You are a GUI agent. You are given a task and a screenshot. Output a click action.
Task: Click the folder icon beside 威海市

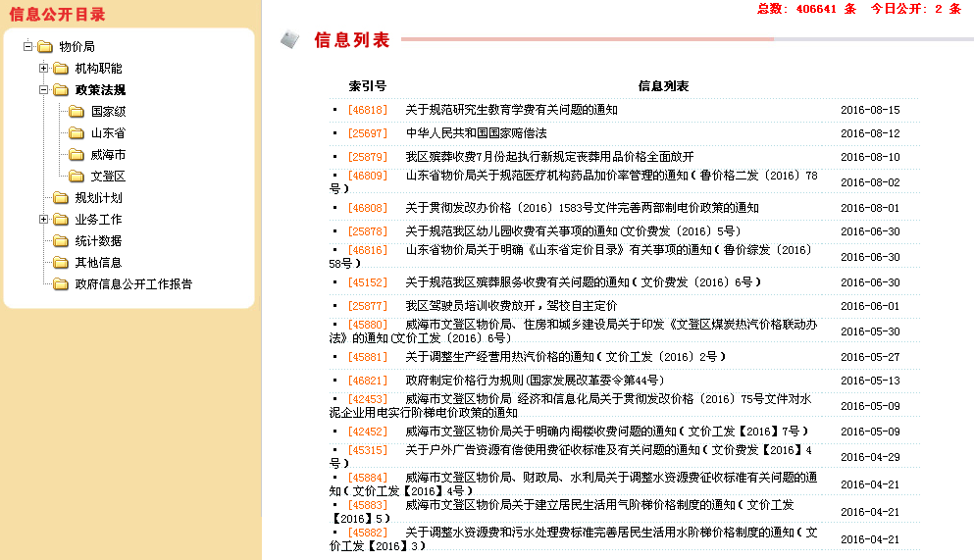(x=77, y=155)
